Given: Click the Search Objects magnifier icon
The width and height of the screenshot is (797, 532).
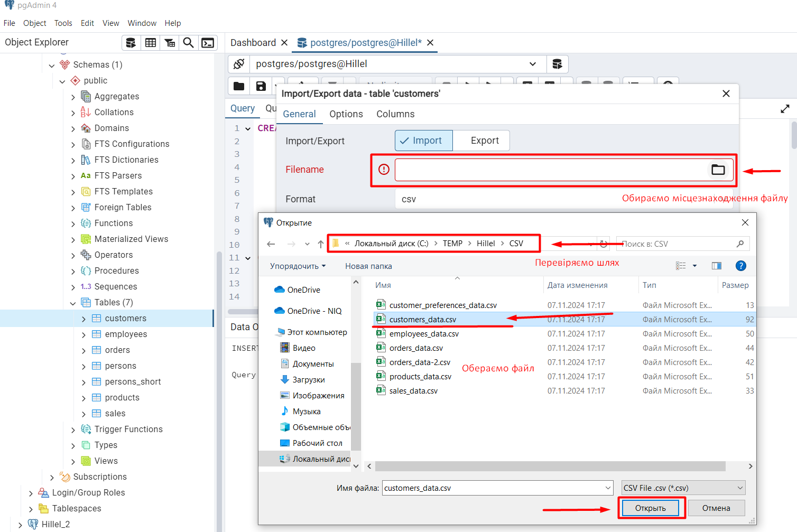Looking at the screenshot, I should pyautogui.click(x=188, y=43).
